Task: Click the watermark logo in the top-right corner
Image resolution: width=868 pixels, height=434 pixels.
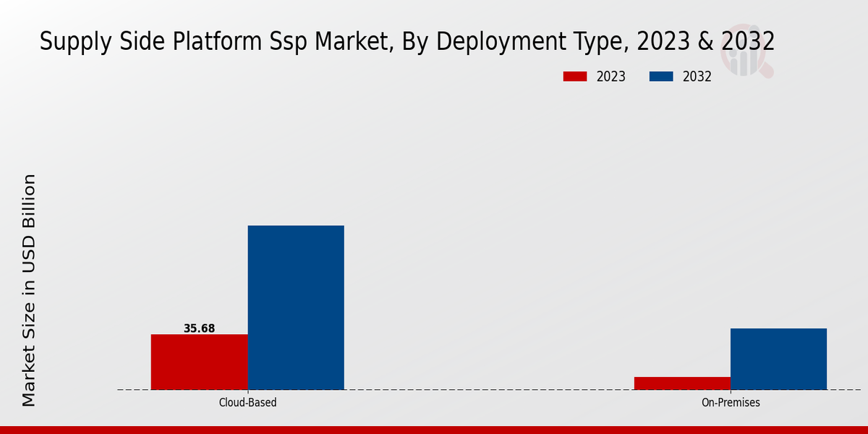Action: [750, 56]
